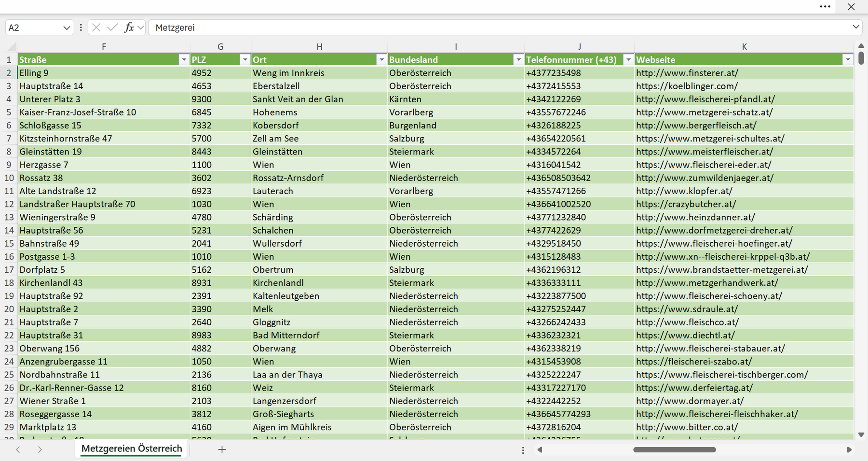This screenshot has height=461, width=868.
Task: Open the Webseite column filter dropdown
Action: (848, 59)
